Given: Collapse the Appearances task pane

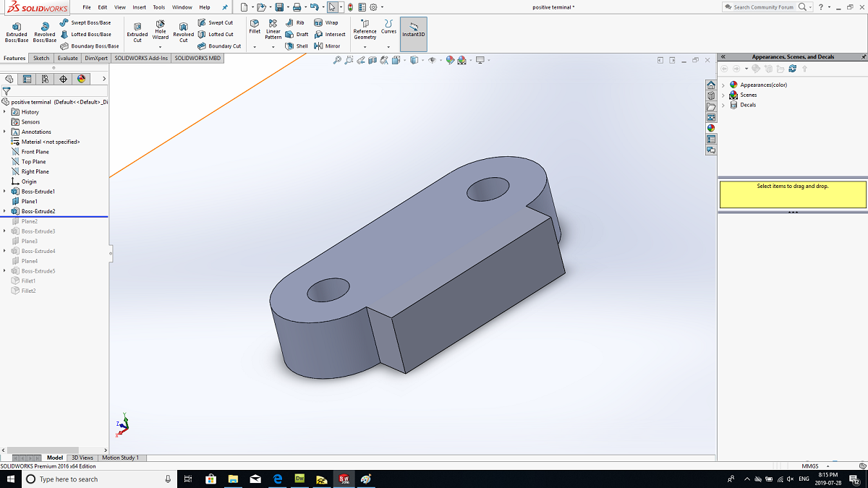Looking at the screenshot, I should pyautogui.click(x=723, y=56).
